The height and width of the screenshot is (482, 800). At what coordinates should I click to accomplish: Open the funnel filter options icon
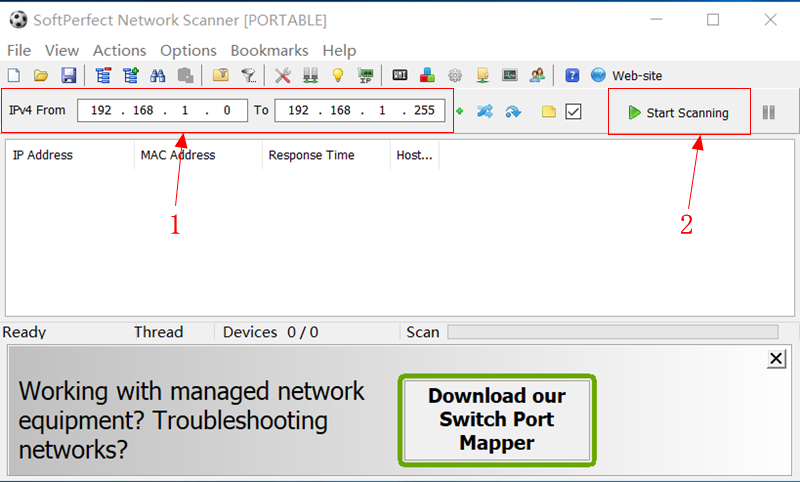point(248,75)
